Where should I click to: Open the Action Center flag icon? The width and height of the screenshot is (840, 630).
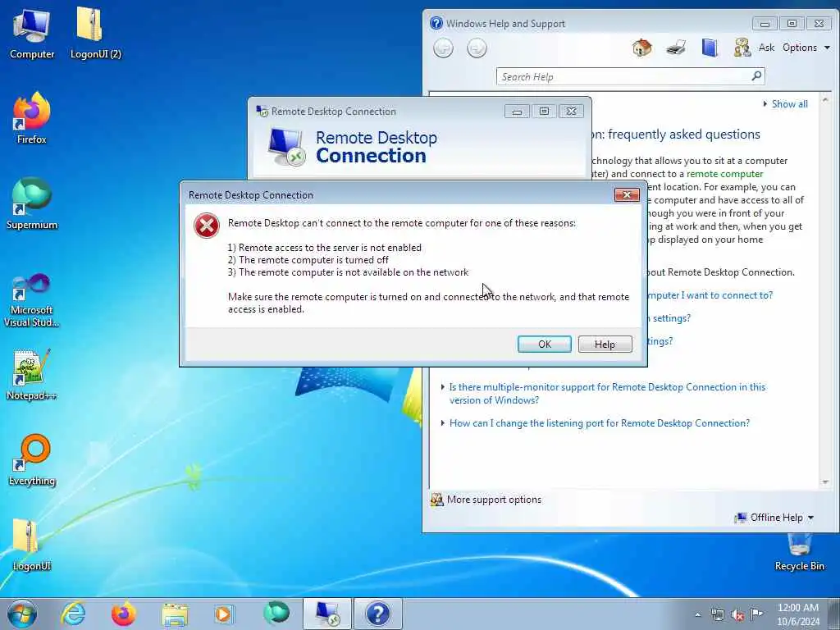click(x=756, y=614)
